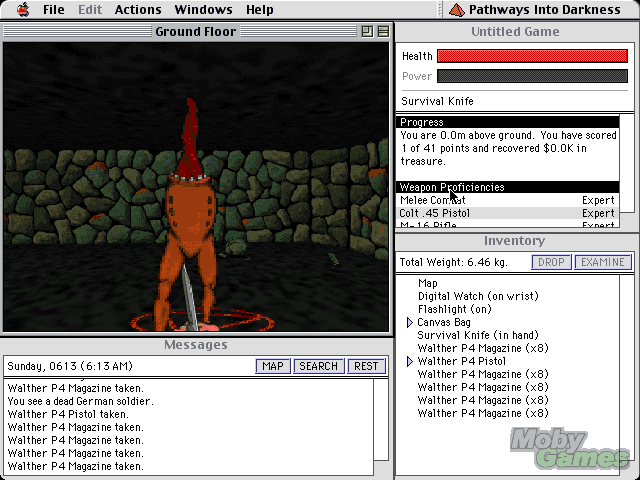Viewport: 640px width, 480px height.
Task: Click the Pathways Into Darkness pyramid icon
Action: (x=457, y=10)
